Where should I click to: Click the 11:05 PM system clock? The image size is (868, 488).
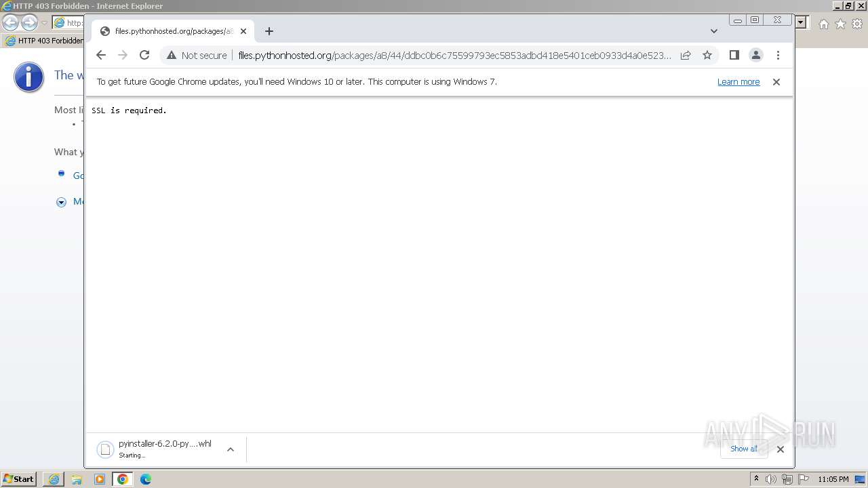click(x=833, y=479)
